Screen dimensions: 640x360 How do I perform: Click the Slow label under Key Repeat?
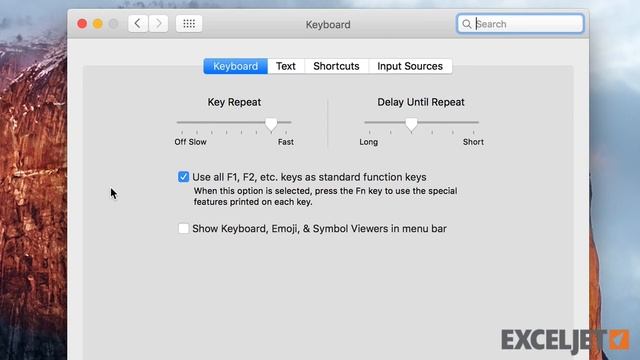198,142
